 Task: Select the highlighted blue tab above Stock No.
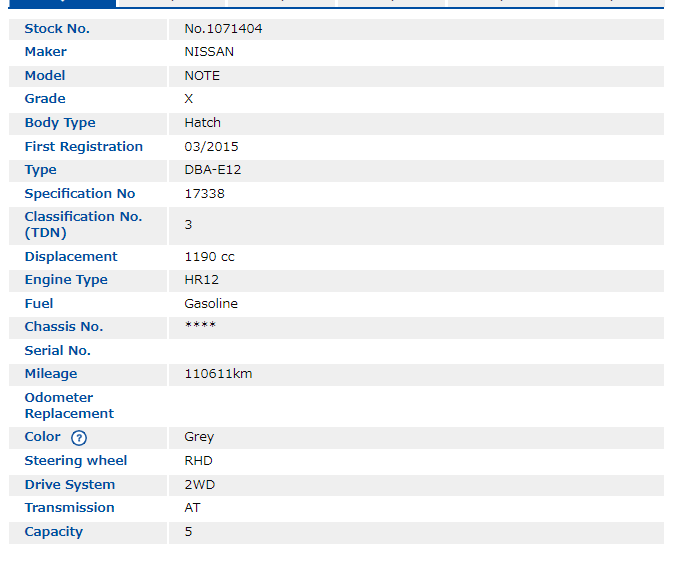pyautogui.click(x=60, y=4)
